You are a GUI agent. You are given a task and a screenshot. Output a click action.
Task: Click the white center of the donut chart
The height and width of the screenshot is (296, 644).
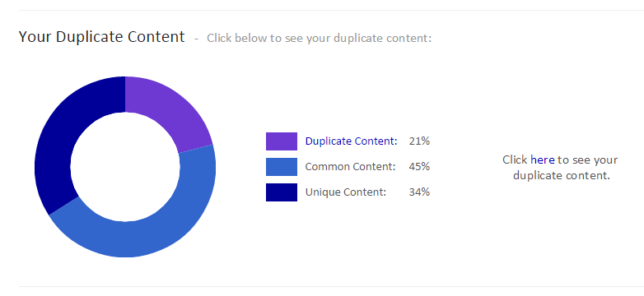pyautogui.click(x=125, y=167)
